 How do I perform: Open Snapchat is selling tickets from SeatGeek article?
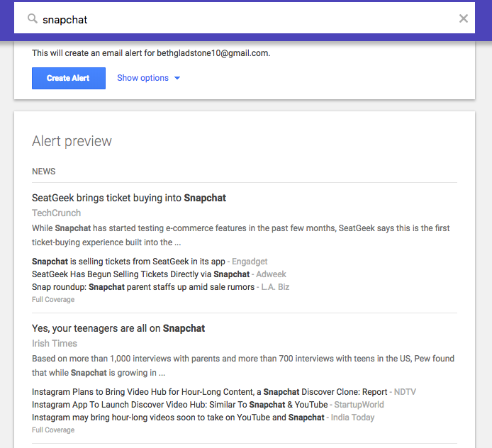[128, 262]
